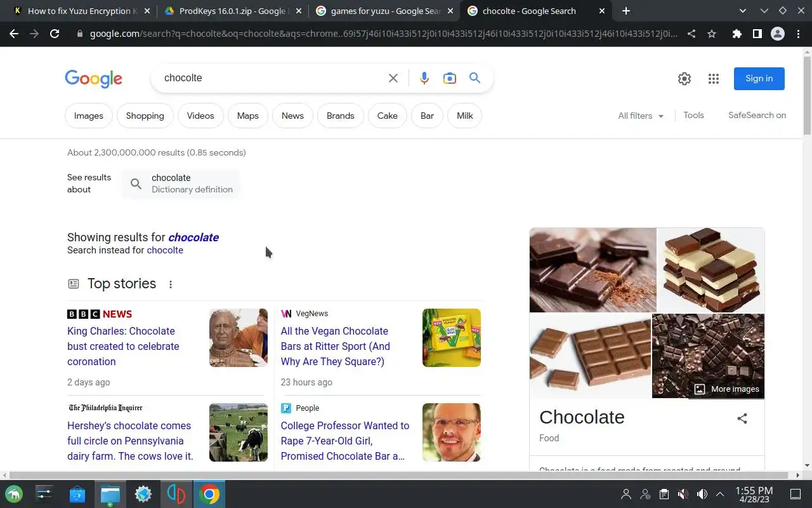Click the Chrome icon in taskbar

209,494
